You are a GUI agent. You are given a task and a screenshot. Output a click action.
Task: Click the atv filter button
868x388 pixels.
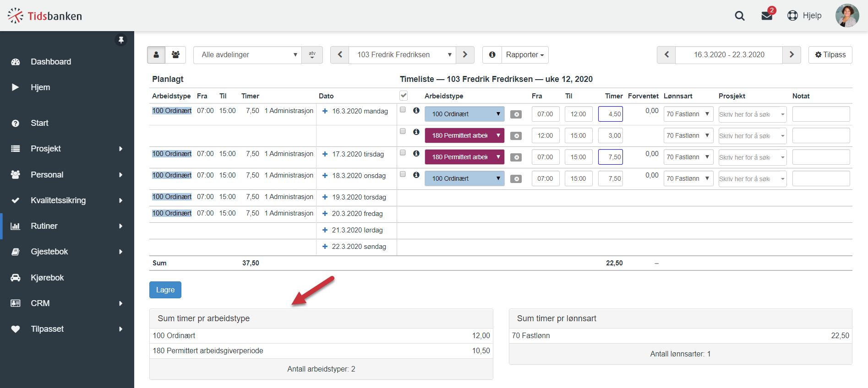click(312, 55)
